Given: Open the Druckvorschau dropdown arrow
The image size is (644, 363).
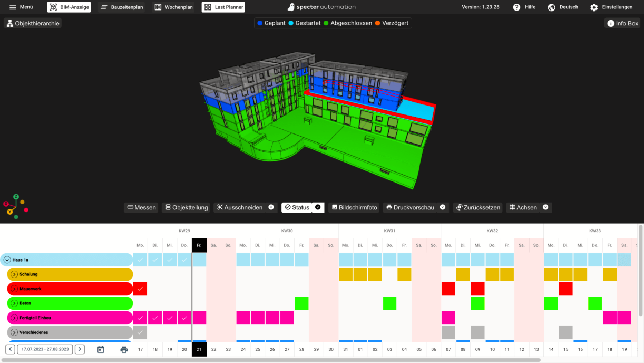Looking at the screenshot, I should pyautogui.click(x=443, y=207).
